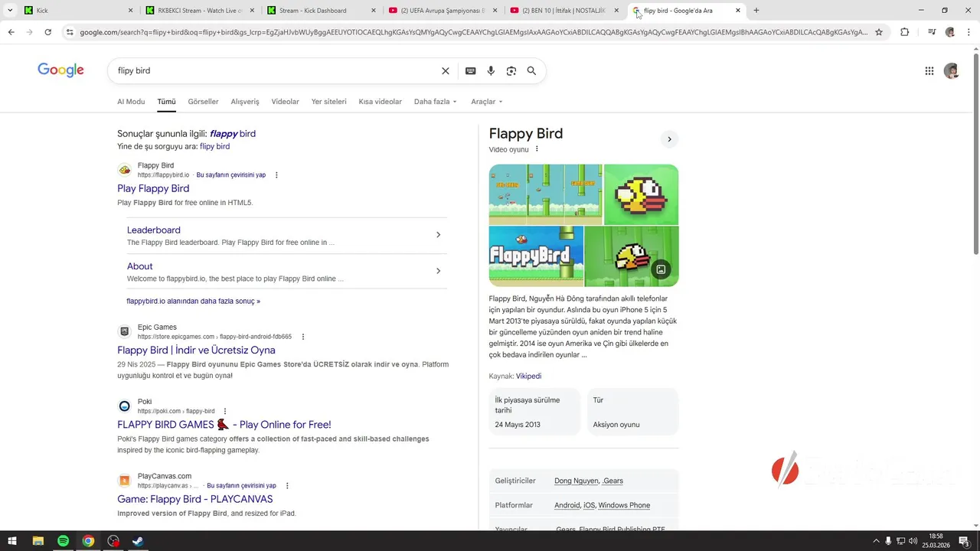Switch to the Yer siteleri tab
The width and height of the screenshot is (980, 551).
(329, 102)
